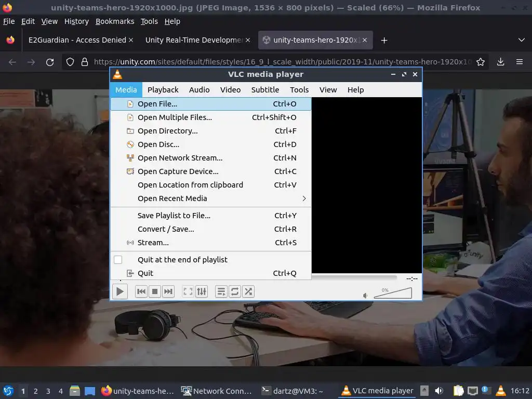
Task: Go forward in Firefox
Action: [x=31, y=62]
